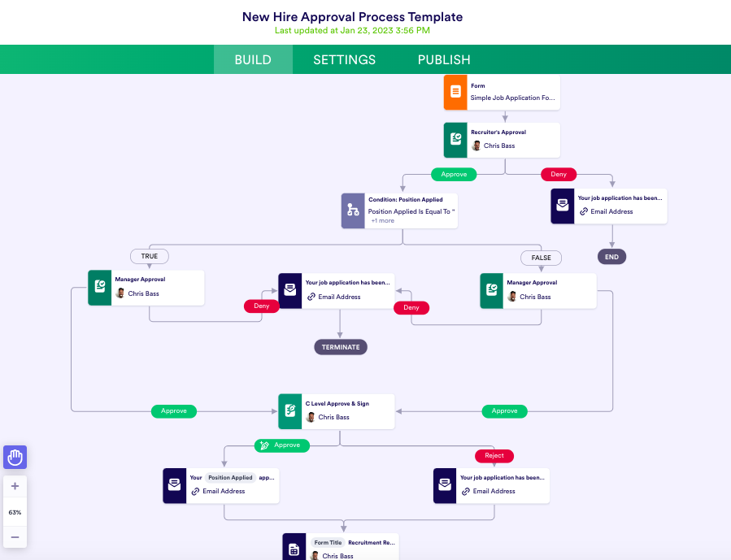The height and width of the screenshot is (560, 731).
Task: Zoom in with the plus button
Action: pos(15,486)
